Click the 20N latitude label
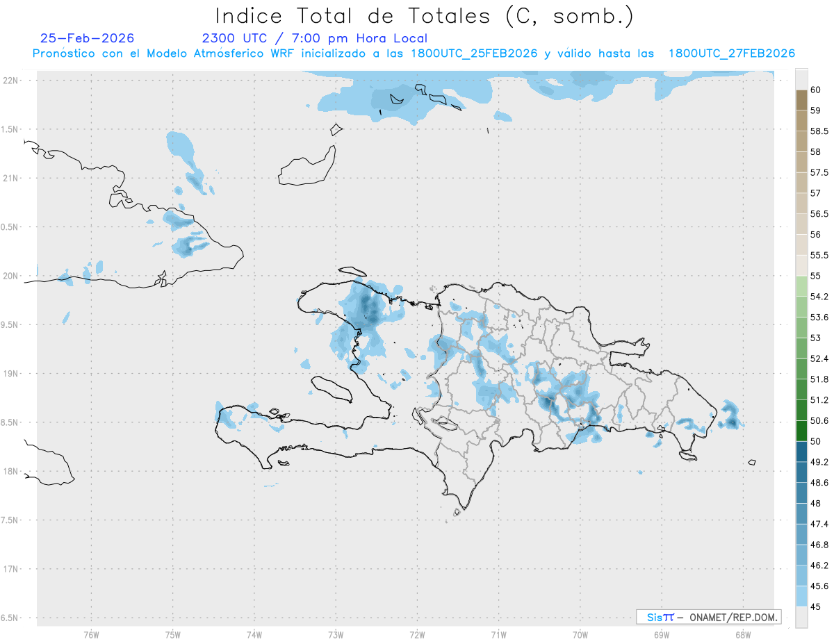This screenshot has width=834, height=644. [12, 276]
